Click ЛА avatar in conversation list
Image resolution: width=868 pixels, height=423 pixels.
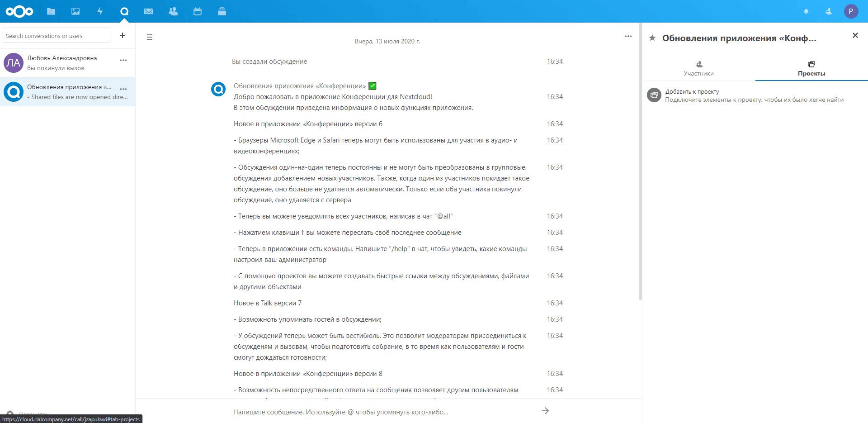point(14,63)
